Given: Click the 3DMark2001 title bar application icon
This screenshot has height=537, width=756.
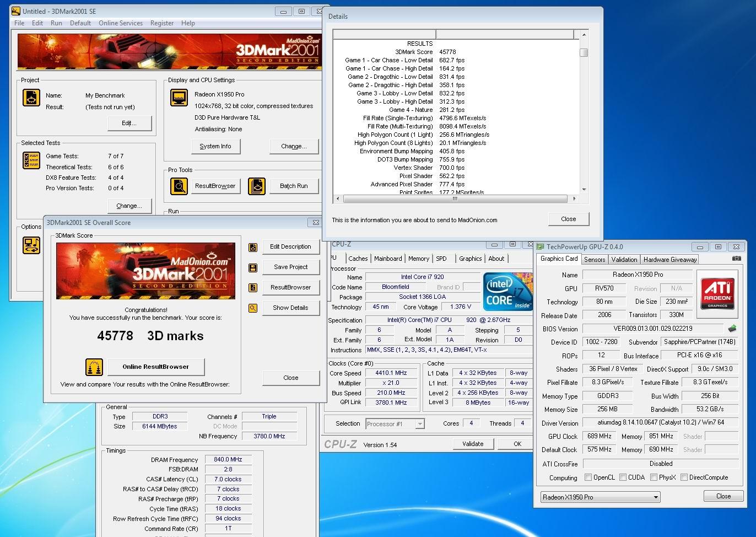Looking at the screenshot, I should click(16, 11).
